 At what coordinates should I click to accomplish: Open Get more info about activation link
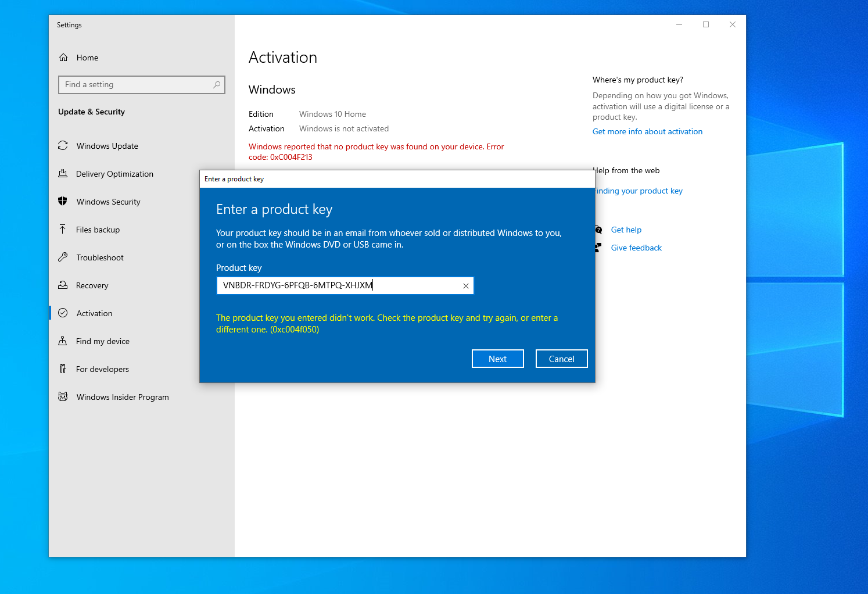647,132
